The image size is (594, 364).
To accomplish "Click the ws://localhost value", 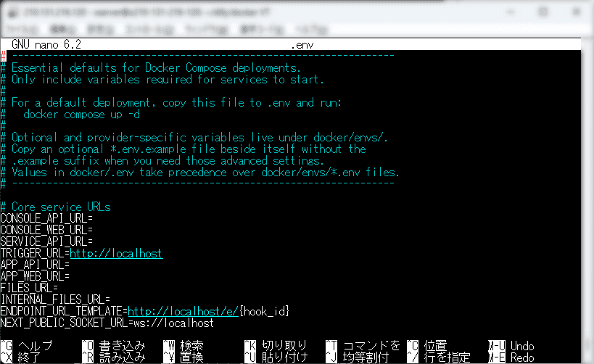I will [174, 323].
